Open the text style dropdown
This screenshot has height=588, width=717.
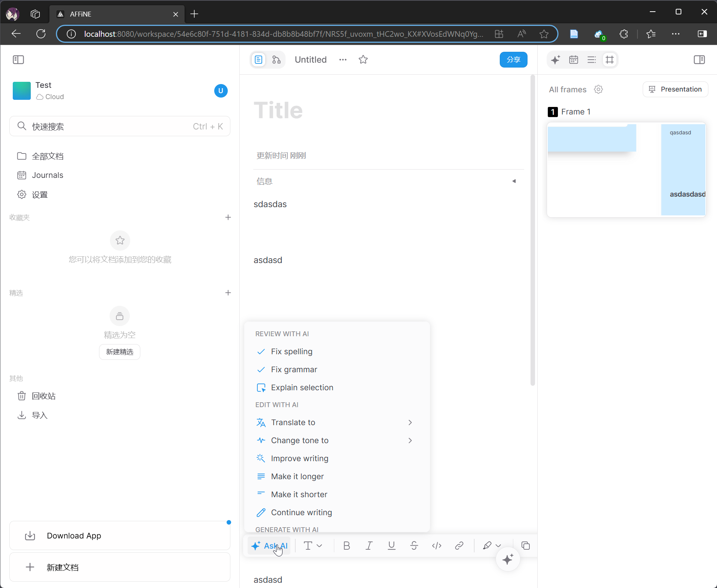click(313, 546)
